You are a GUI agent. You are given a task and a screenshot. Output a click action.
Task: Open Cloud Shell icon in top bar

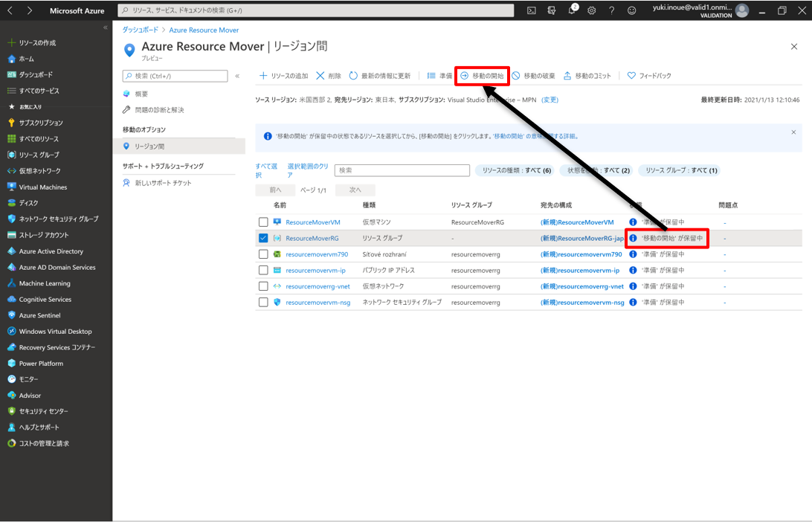point(532,10)
